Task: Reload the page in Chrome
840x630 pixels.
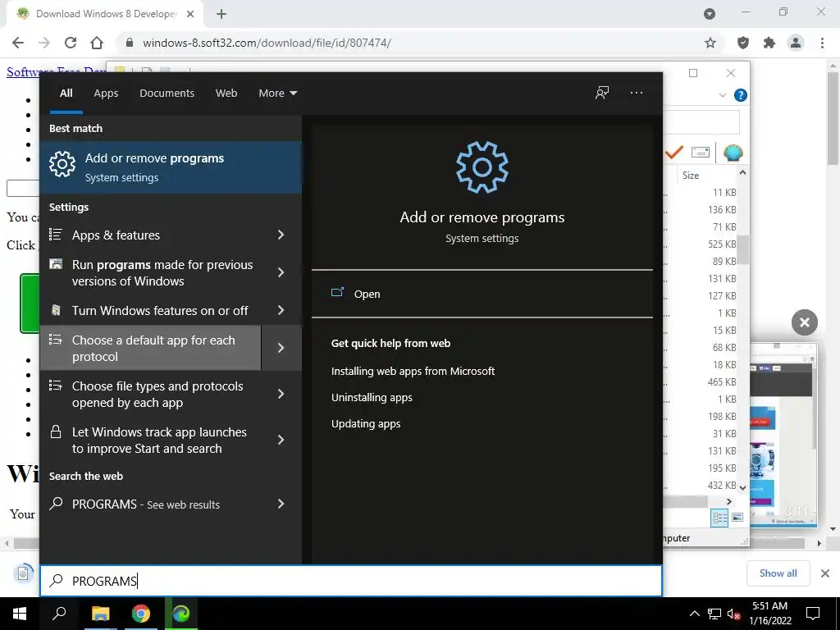Action: pos(71,43)
